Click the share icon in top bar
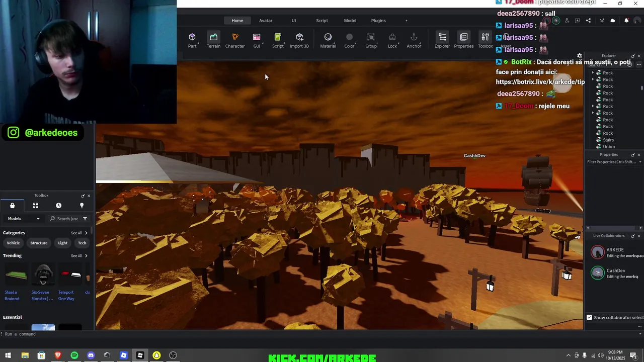Image resolution: width=644 pixels, height=362 pixels. pyautogui.click(x=588, y=21)
